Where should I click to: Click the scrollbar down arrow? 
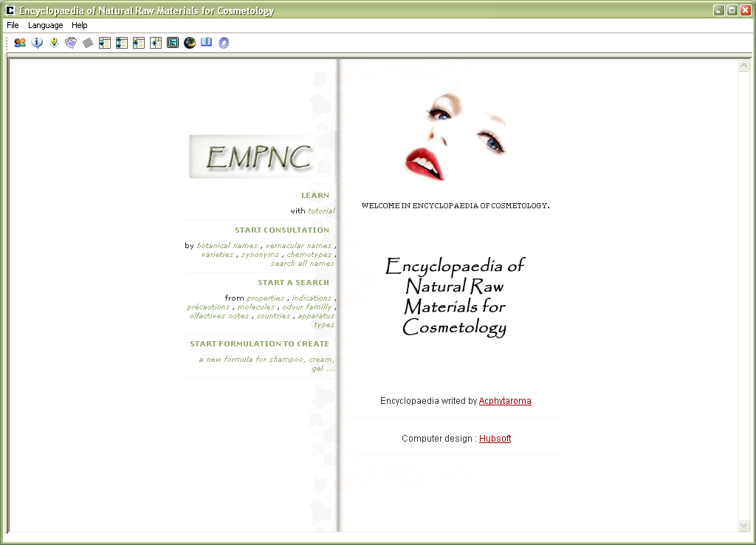pyautogui.click(x=743, y=525)
